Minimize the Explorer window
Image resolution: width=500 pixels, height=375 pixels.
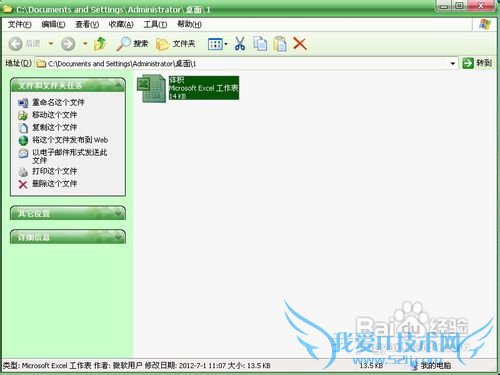pos(444,5)
